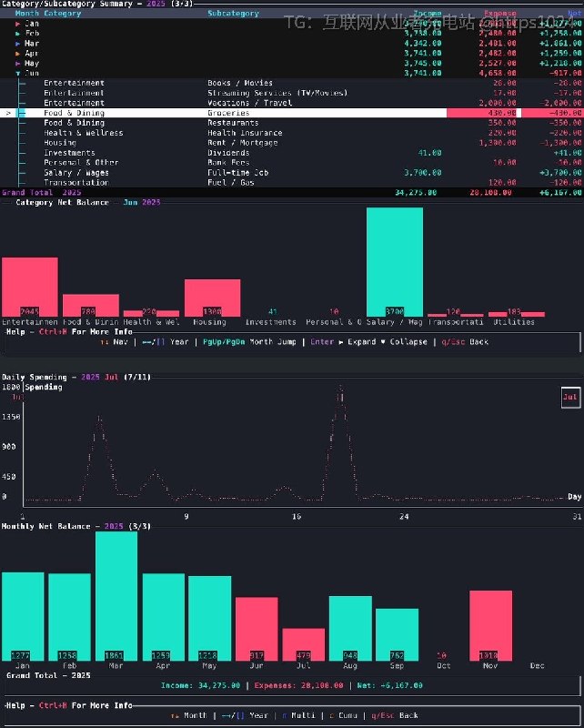
Task: Click the Salary / Wages bar labeled 3700
Action: click(x=395, y=262)
